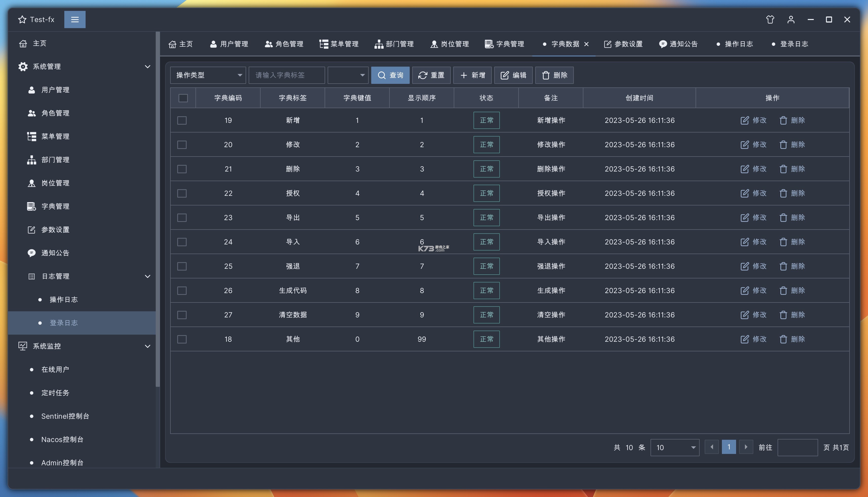Switch to the 参数设置 tab

pos(623,44)
